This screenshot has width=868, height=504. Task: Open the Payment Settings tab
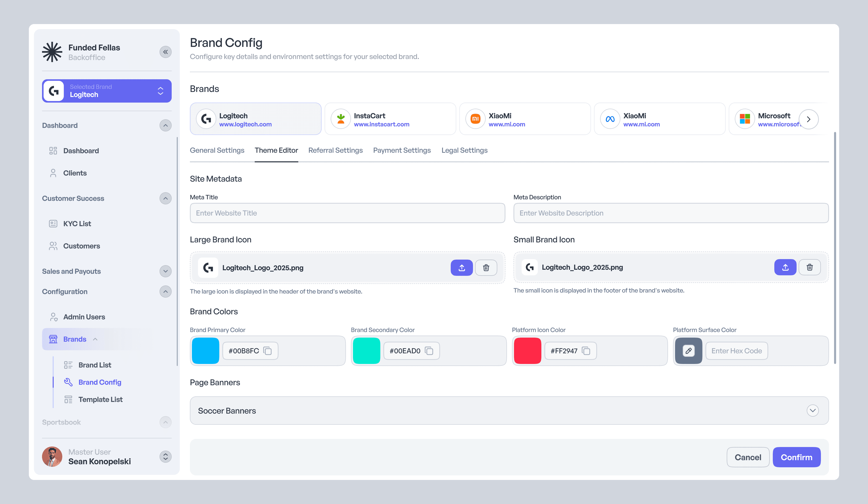tap(402, 150)
